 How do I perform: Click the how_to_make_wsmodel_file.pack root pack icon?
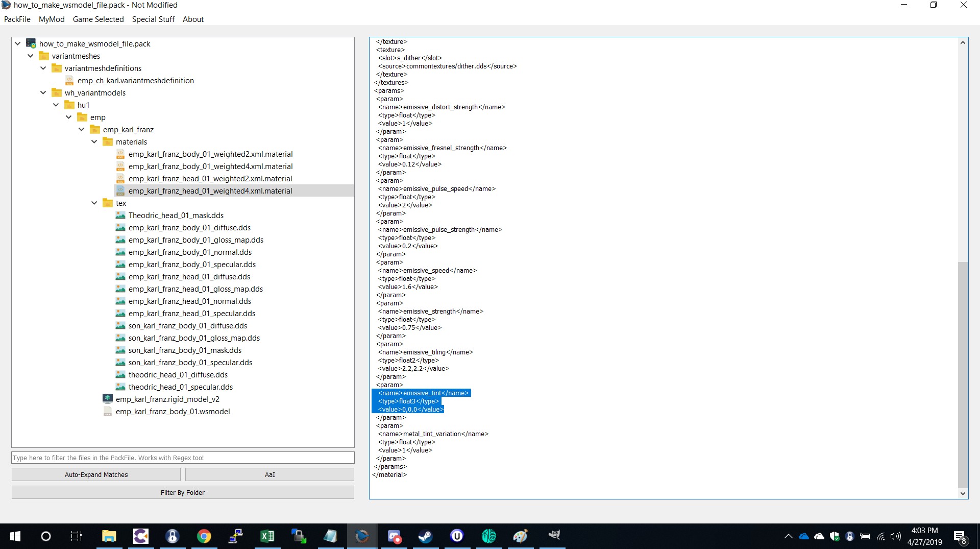tap(31, 43)
